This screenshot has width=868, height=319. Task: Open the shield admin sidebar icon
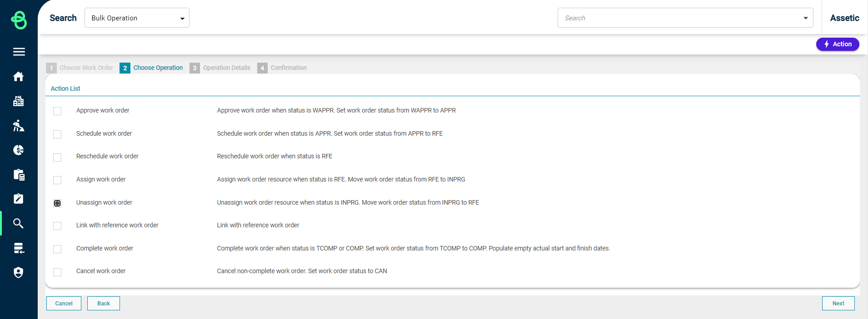point(19,272)
